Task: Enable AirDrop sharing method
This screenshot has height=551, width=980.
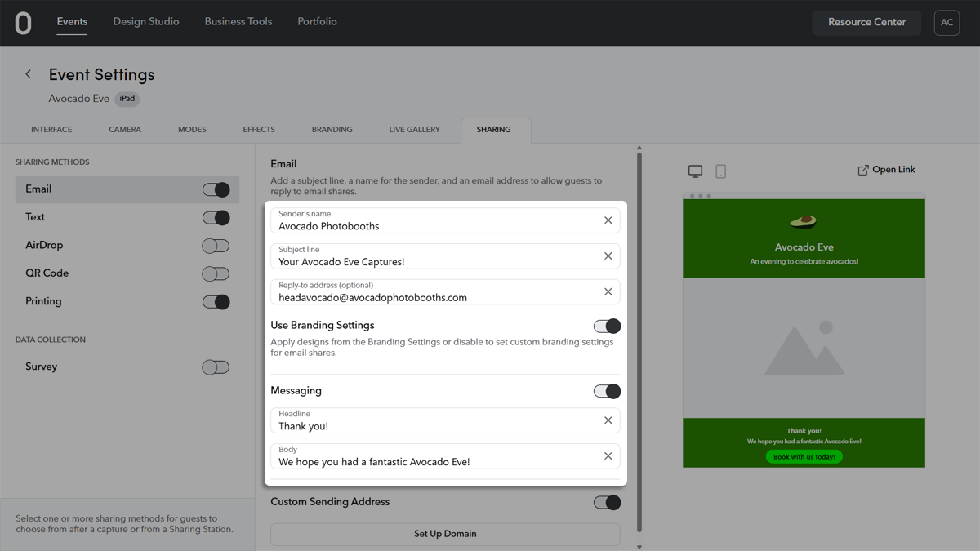Action: (216, 246)
